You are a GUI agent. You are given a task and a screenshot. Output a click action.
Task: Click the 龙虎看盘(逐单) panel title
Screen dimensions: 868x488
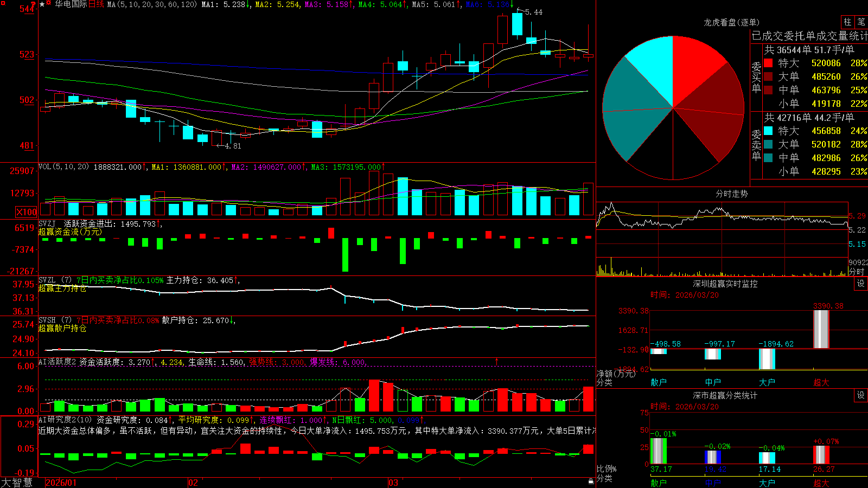point(731,22)
